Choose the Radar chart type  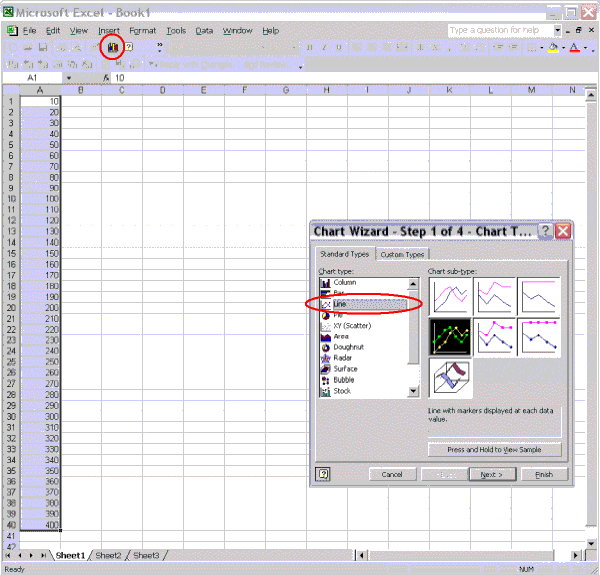pyautogui.click(x=343, y=358)
